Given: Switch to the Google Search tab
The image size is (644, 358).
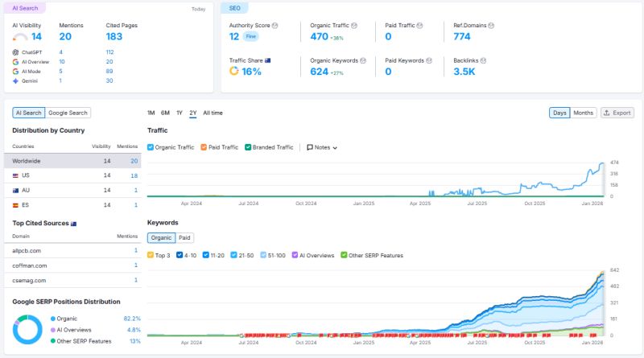Looking at the screenshot, I should click(68, 113).
